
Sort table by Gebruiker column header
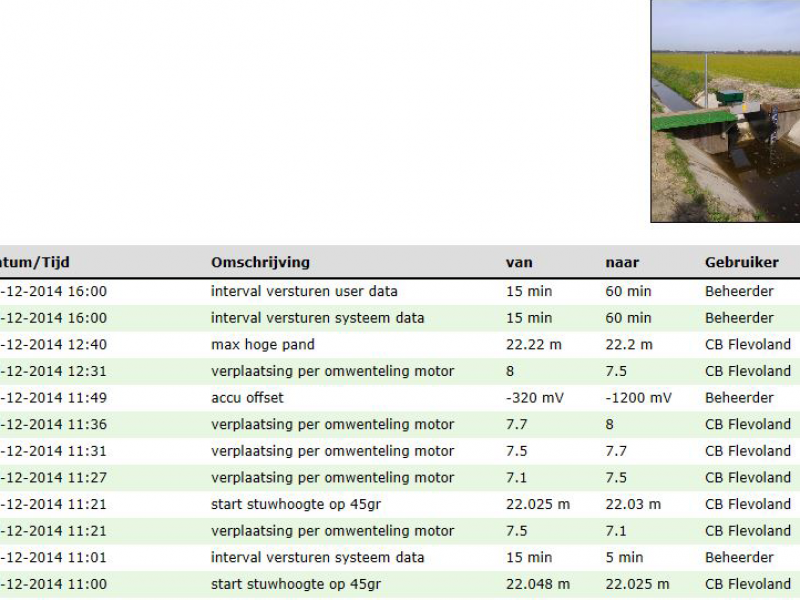tap(741, 263)
